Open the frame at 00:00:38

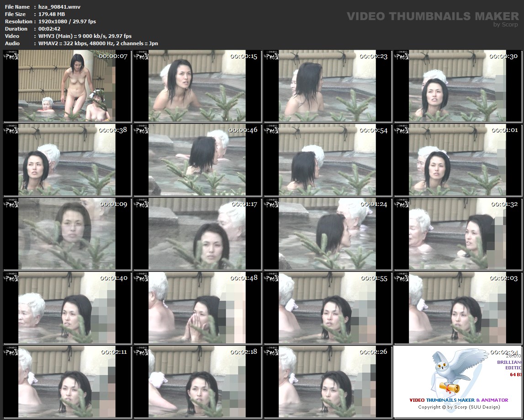(x=67, y=160)
